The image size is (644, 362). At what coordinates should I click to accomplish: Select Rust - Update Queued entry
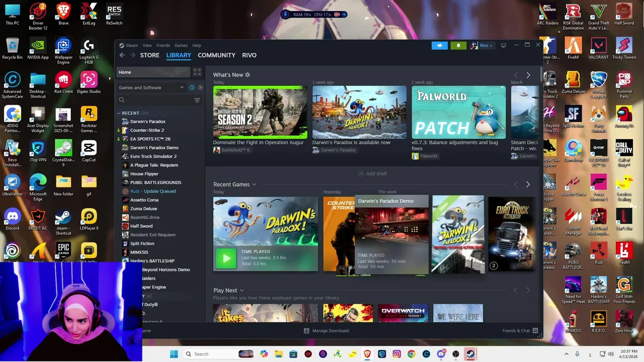click(x=153, y=191)
